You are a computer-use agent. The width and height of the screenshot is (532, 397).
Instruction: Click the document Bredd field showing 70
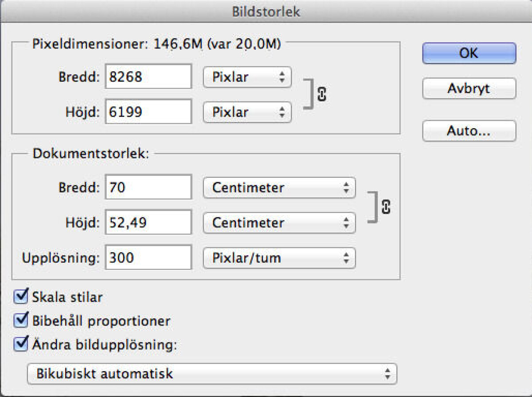(x=149, y=187)
